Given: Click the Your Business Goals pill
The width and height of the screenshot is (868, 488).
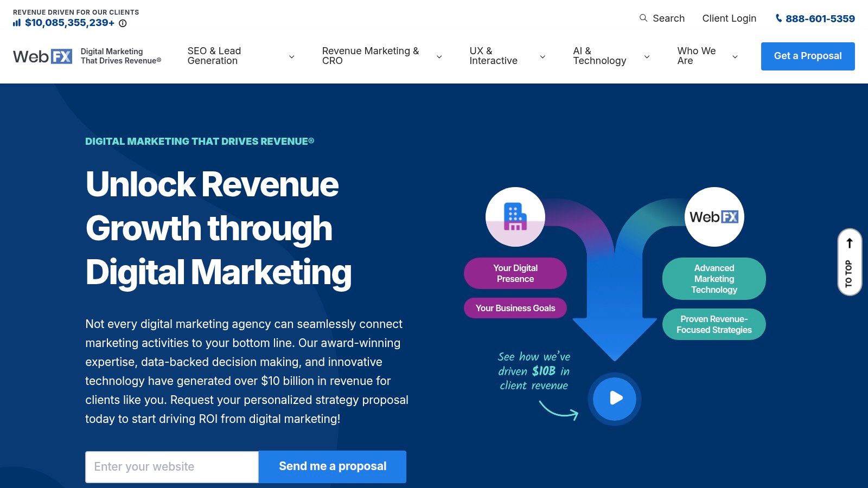Looking at the screenshot, I should click(515, 308).
